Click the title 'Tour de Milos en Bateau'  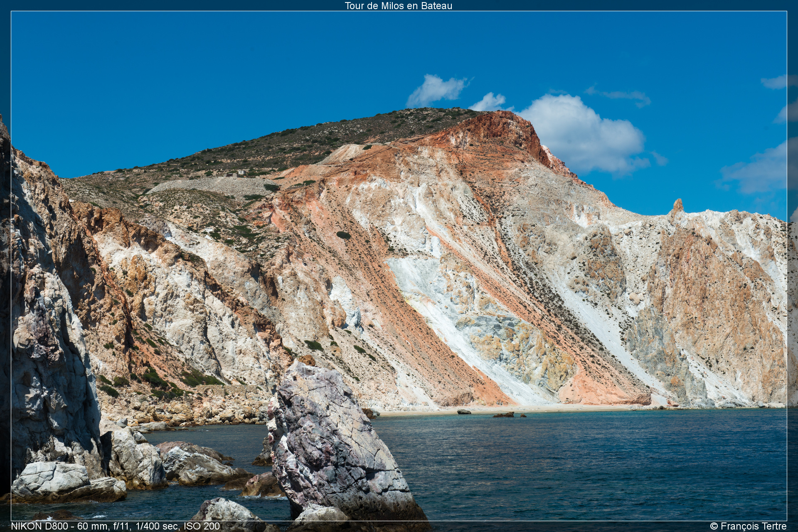click(x=398, y=6)
